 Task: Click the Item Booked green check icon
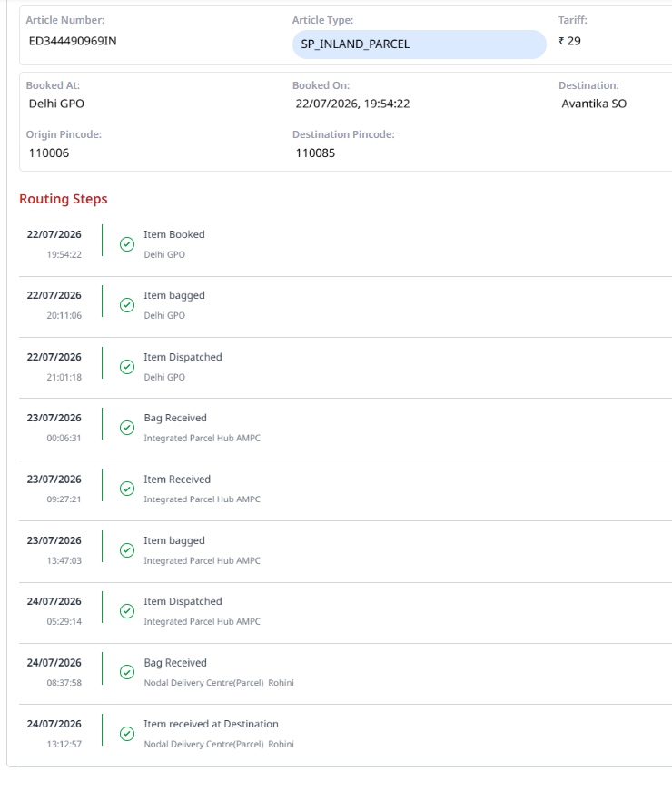[127, 244]
